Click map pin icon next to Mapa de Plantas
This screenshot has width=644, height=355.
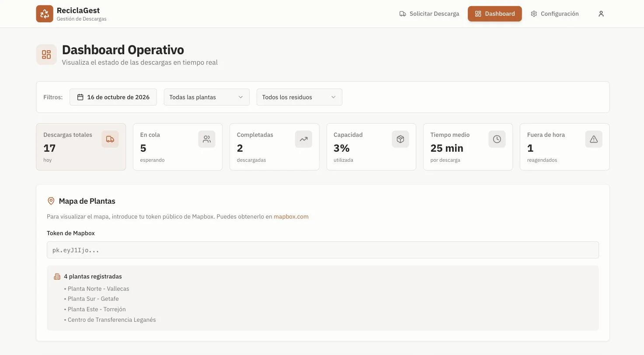click(x=51, y=201)
